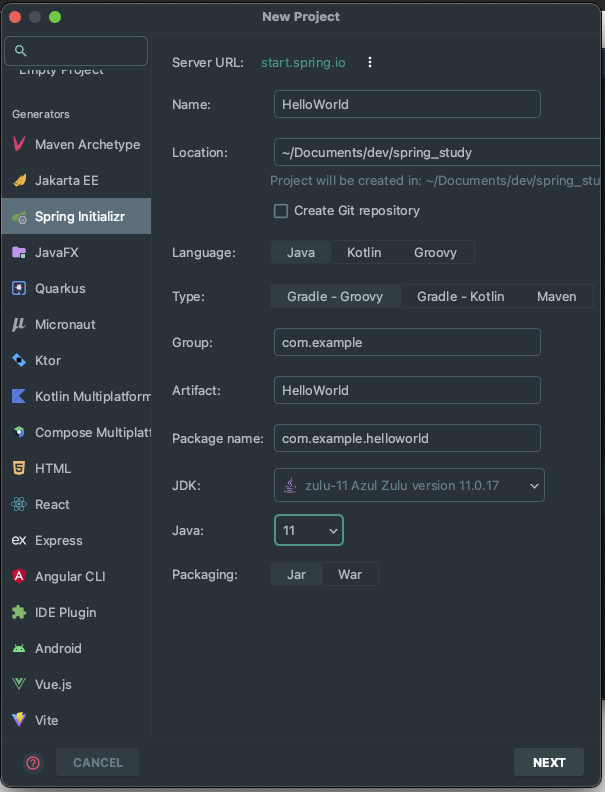Viewport: 605px width, 792px height.
Task: Click the Java cup icon in the JDK field
Action: tap(290, 485)
